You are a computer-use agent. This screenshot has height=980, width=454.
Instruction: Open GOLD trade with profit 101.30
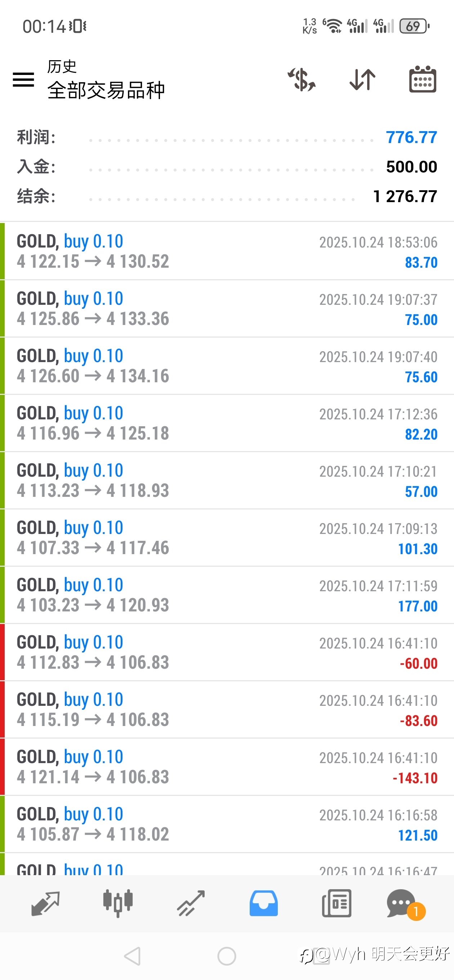[x=227, y=538]
